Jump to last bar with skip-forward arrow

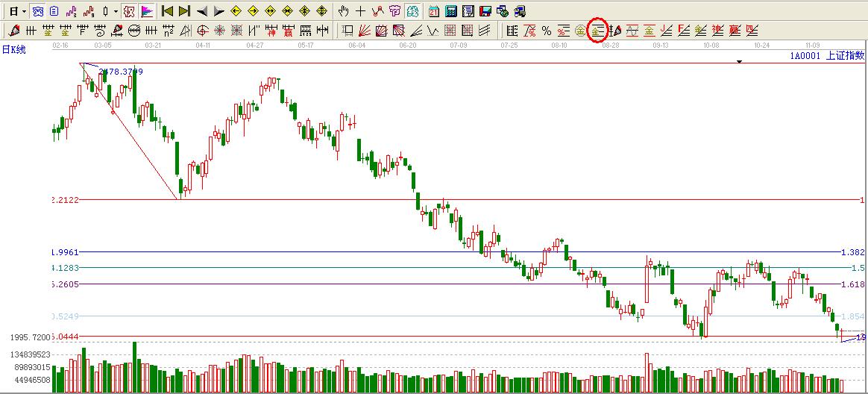[184, 11]
